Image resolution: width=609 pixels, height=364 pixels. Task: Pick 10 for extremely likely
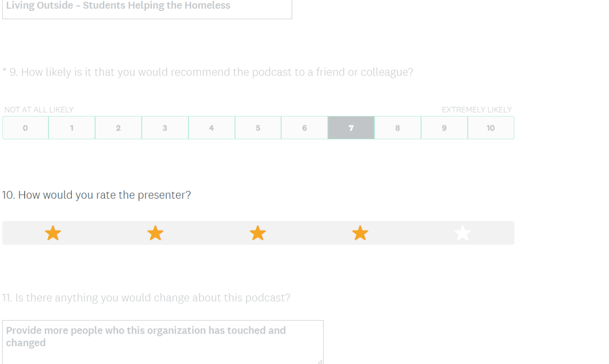coord(491,128)
